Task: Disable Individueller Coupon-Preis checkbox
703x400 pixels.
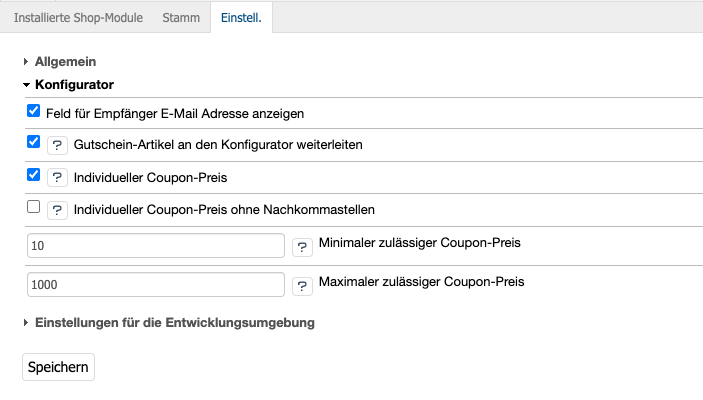Action: (34, 174)
